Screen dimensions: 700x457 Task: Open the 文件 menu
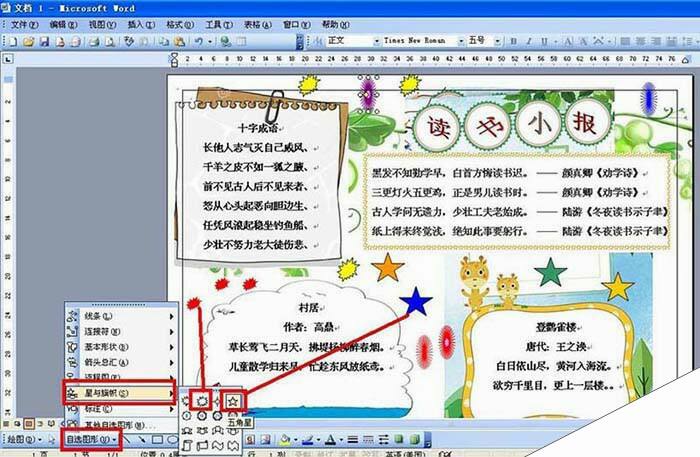pos(24,24)
